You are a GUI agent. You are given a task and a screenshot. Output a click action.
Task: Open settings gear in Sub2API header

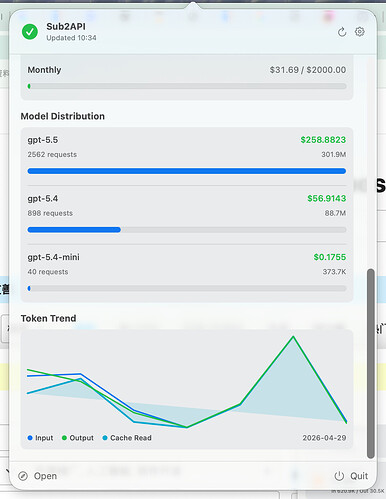[360, 32]
